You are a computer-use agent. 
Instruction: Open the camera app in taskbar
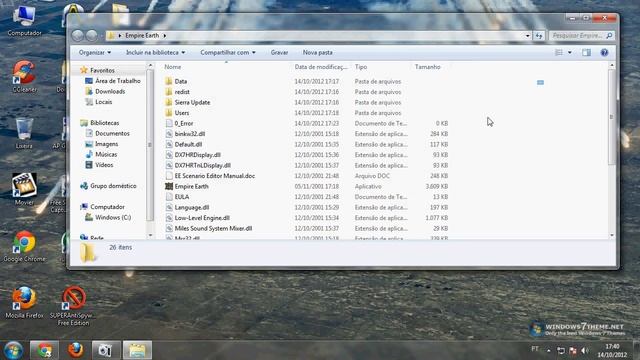[106, 350]
